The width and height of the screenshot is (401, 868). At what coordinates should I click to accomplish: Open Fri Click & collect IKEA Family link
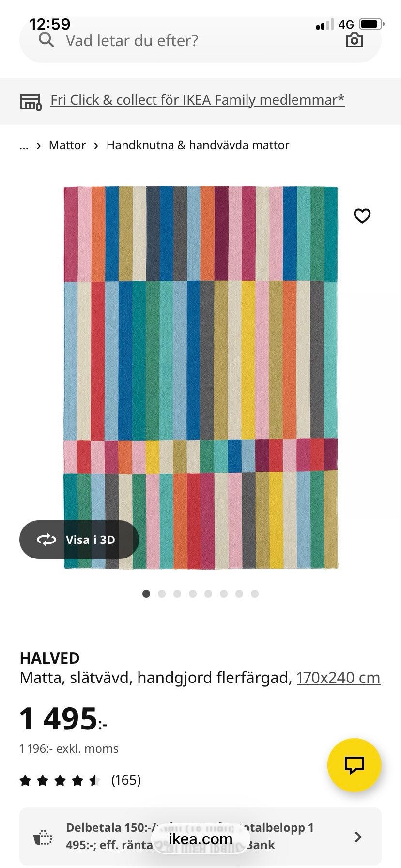coord(198,100)
